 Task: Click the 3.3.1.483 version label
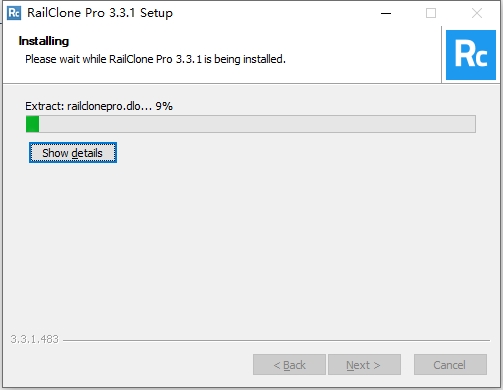(35, 339)
